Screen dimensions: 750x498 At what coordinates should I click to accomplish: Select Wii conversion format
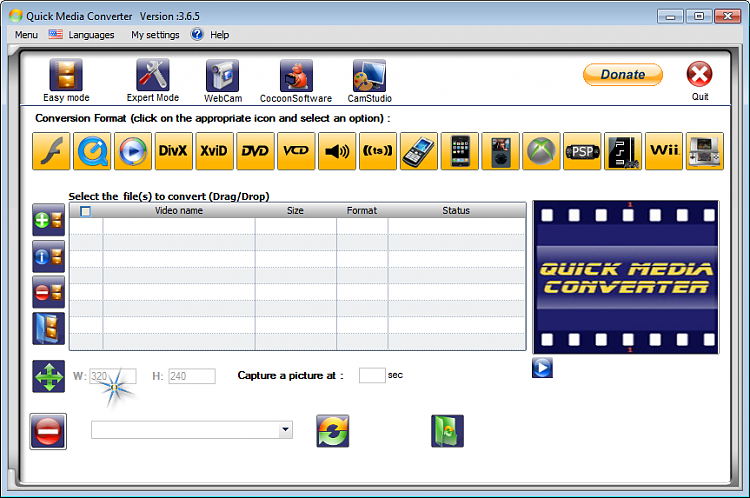click(664, 151)
